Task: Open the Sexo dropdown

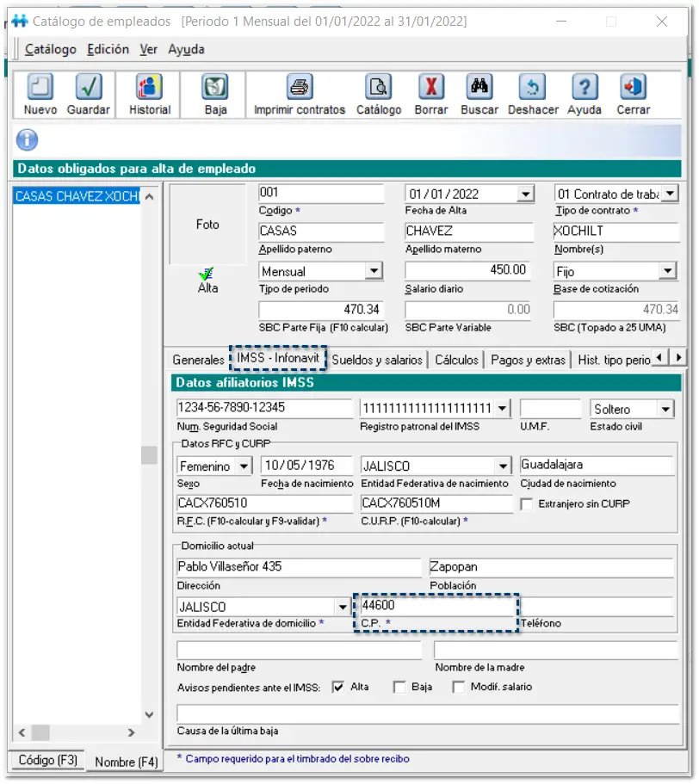Action: click(244, 466)
